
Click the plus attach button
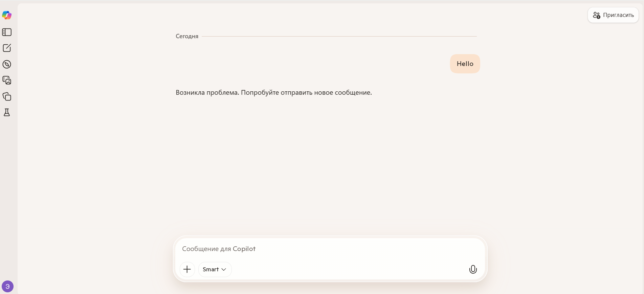[x=187, y=269]
